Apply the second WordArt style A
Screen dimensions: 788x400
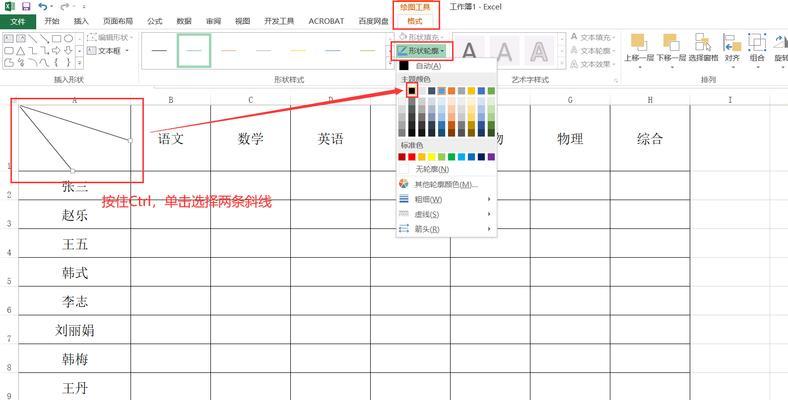point(504,51)
